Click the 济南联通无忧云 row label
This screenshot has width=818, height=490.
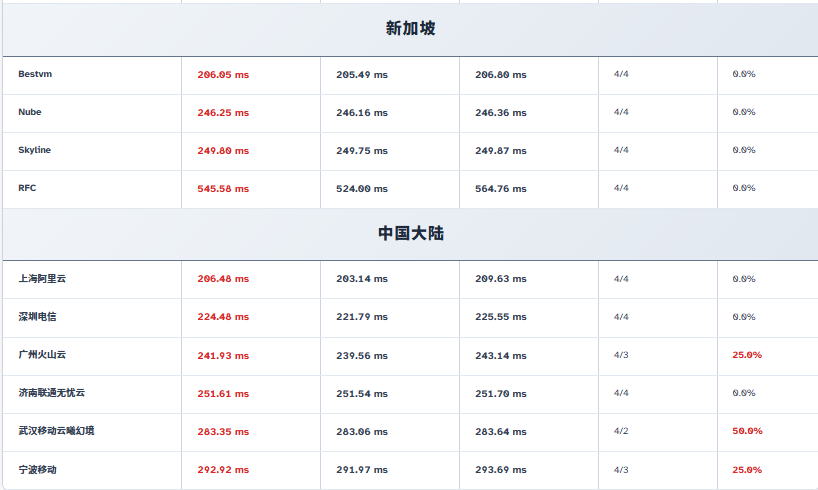click(52, 393)
